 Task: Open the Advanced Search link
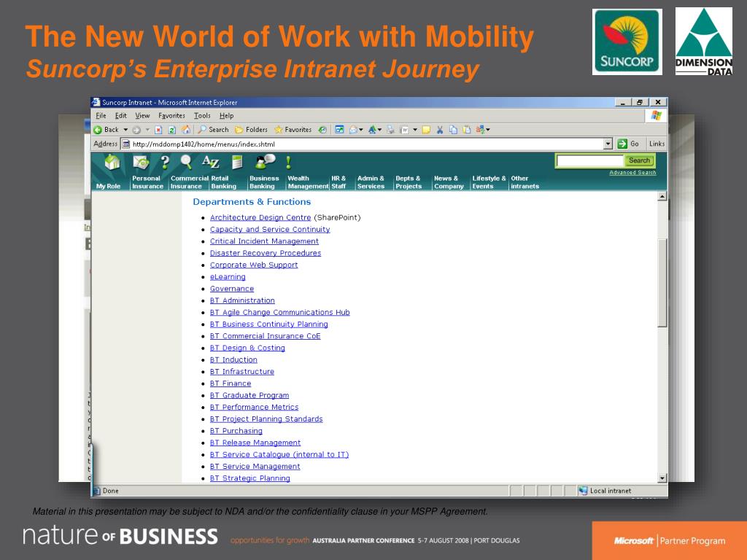tap(632, 172)
